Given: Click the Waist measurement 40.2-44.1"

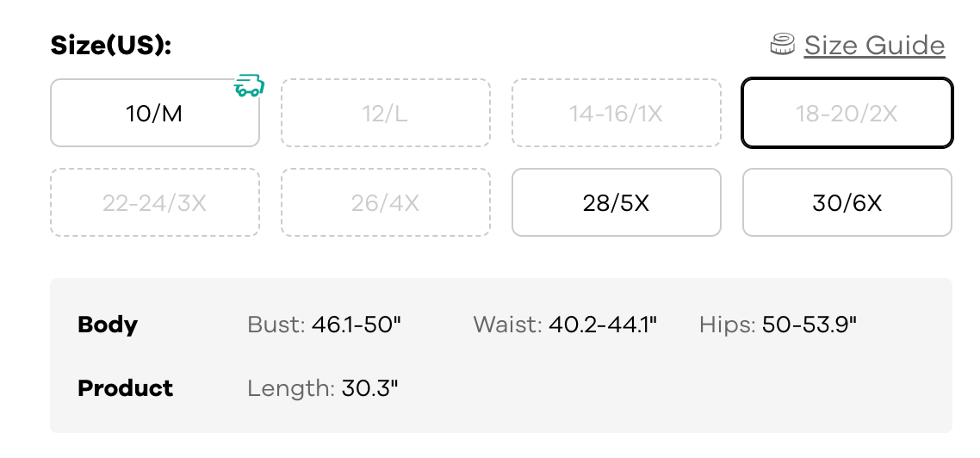Looking at the screenshot, I should 603,325.
